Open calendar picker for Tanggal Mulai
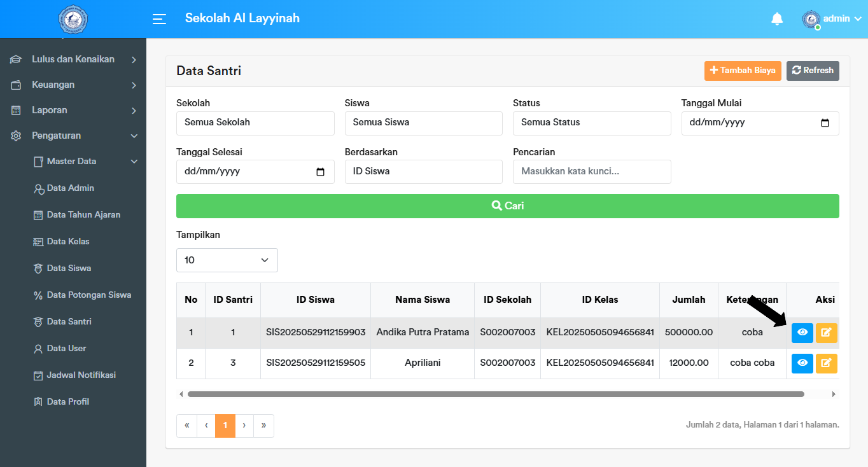The width and height of the screenshot is (868, 467). (x=825, y=123)
